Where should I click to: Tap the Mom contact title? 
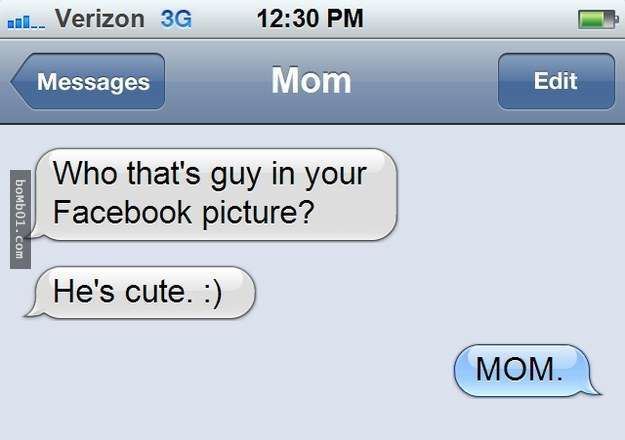[x=311, y=81]
